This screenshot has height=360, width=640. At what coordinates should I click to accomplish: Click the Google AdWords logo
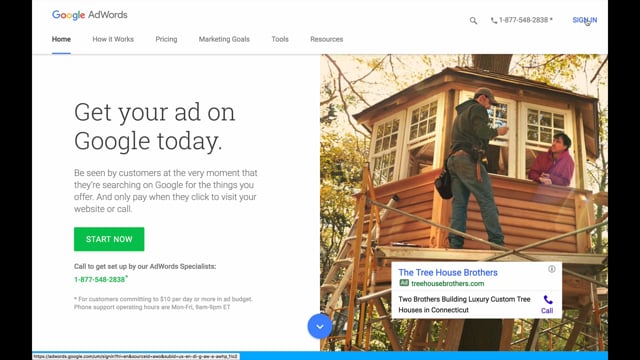89,15
